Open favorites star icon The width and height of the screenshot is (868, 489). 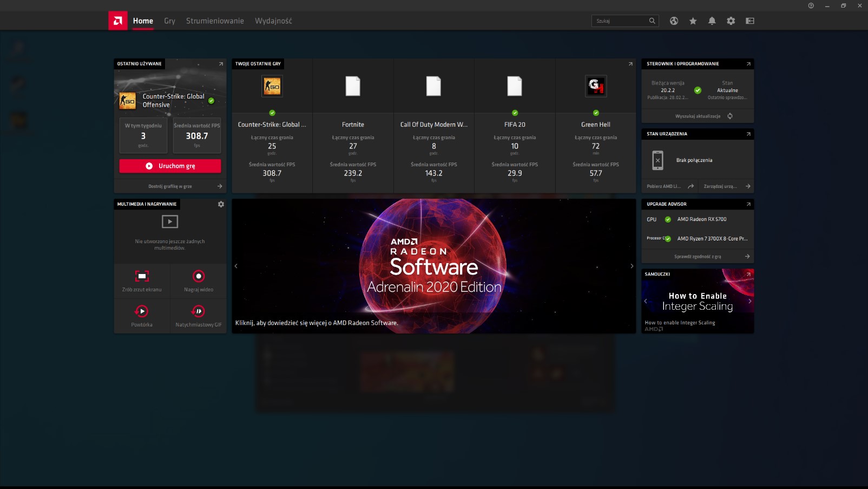693,21
